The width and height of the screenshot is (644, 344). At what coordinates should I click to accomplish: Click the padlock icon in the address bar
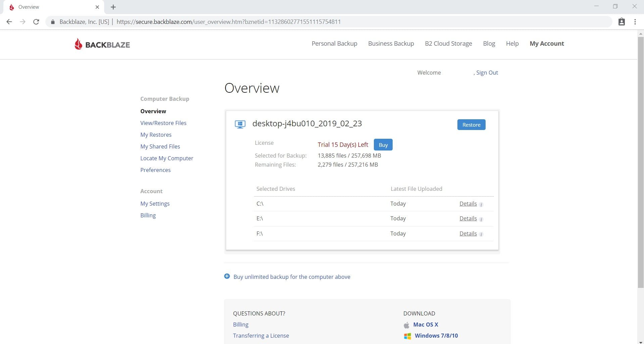pos(53,22)
